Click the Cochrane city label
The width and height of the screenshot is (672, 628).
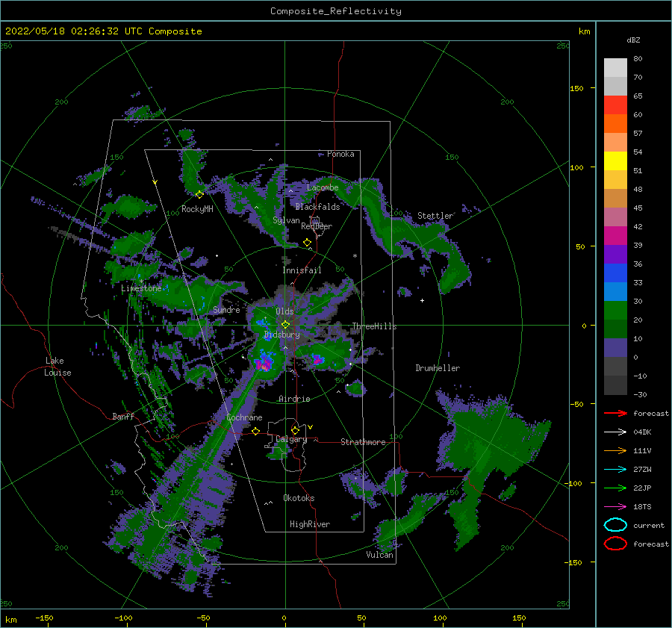pyautogui.click(x=244, y=417)
